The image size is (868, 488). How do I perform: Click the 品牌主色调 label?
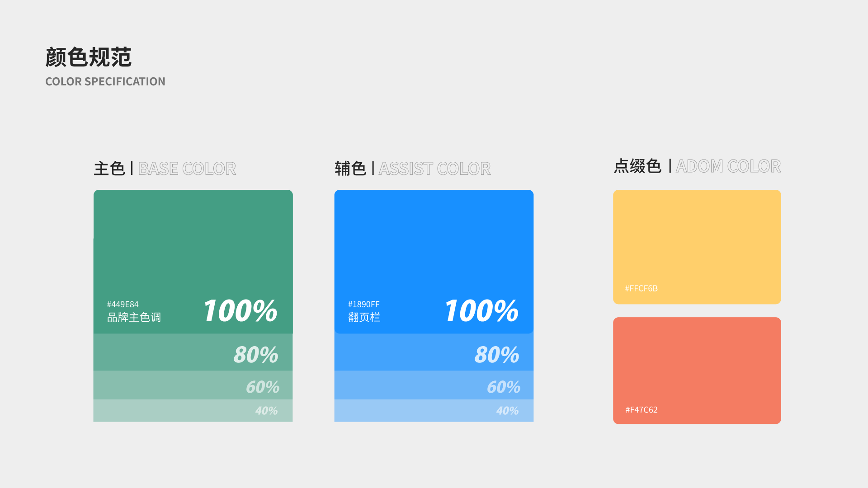click(x=134, y=318)
